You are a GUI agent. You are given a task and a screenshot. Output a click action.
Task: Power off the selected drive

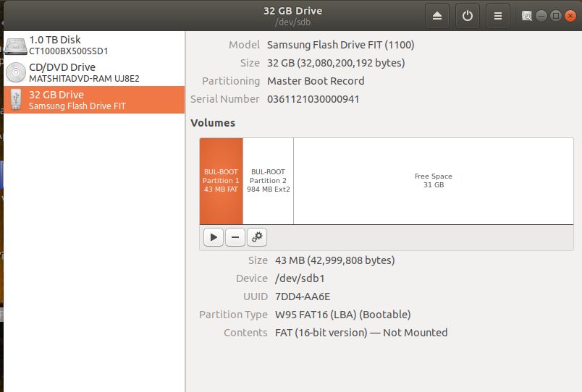pos(468,16)
